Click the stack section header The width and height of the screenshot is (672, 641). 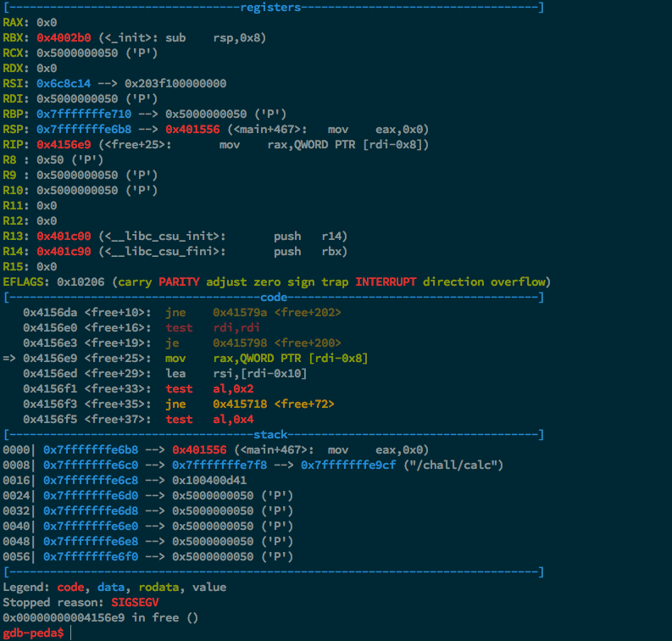tap(270, 435)
